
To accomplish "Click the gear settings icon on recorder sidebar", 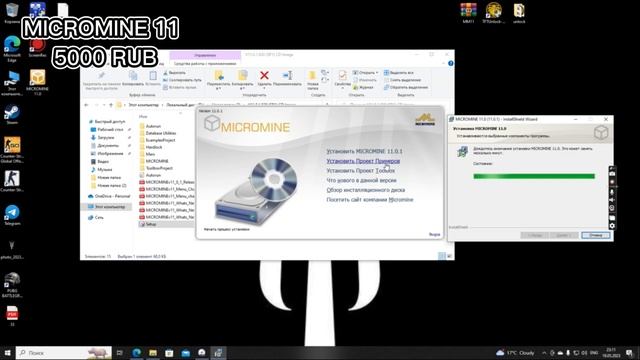I will pos(612,226).
